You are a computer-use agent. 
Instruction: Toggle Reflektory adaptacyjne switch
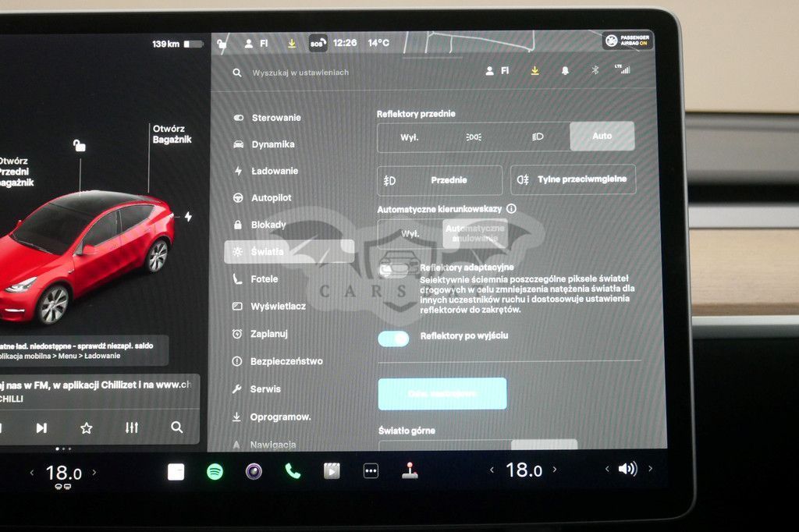(393, 270)
